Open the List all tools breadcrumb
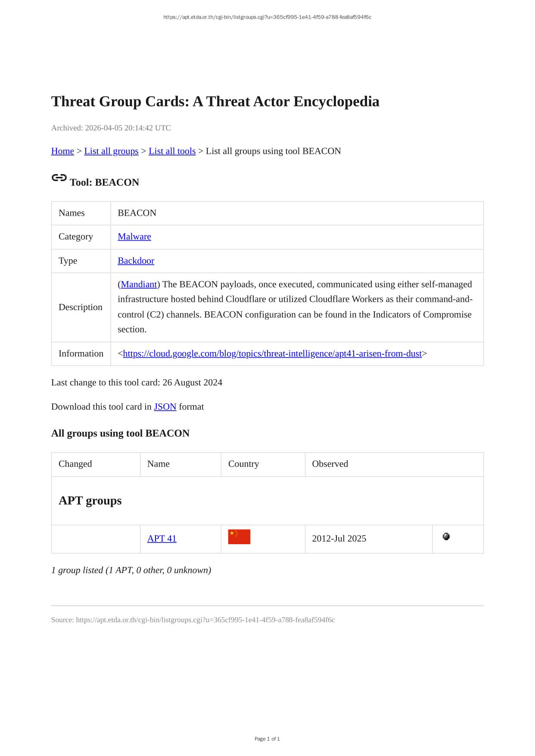The image size is (535, 756). coord(172,151)
